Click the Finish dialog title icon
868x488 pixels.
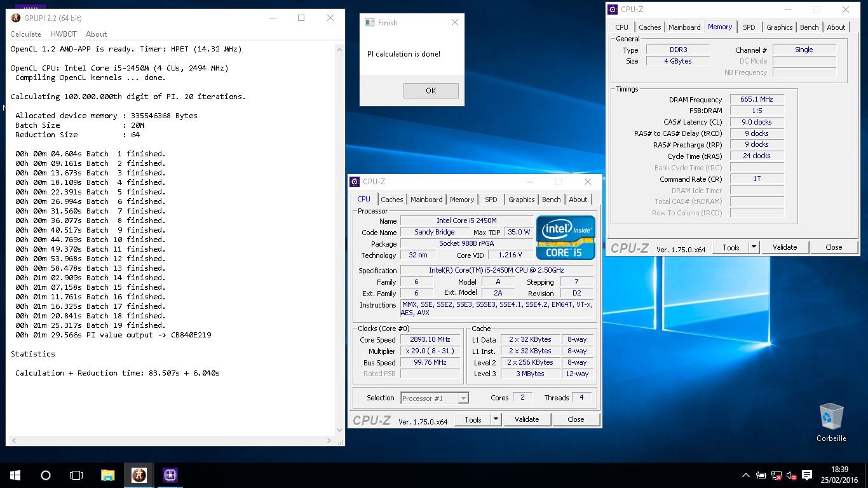[x=369, y=22]
